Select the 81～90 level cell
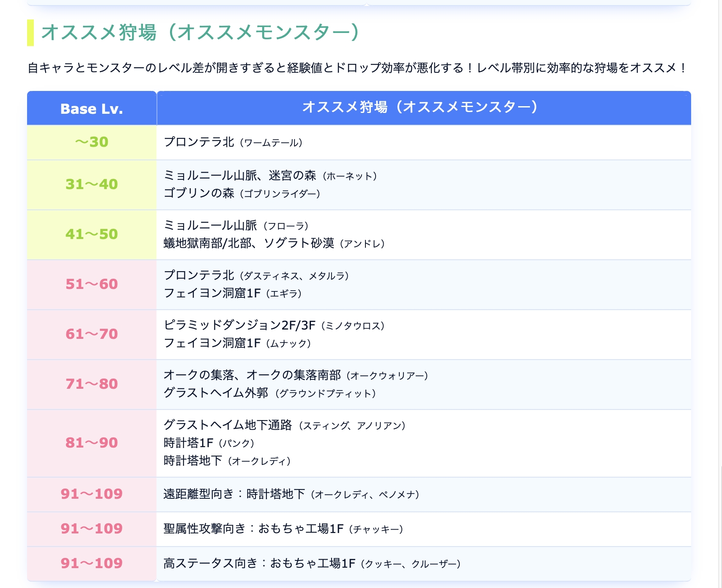Image resolution: width=722 pixels, height=588 pixels. click(92, 443)
